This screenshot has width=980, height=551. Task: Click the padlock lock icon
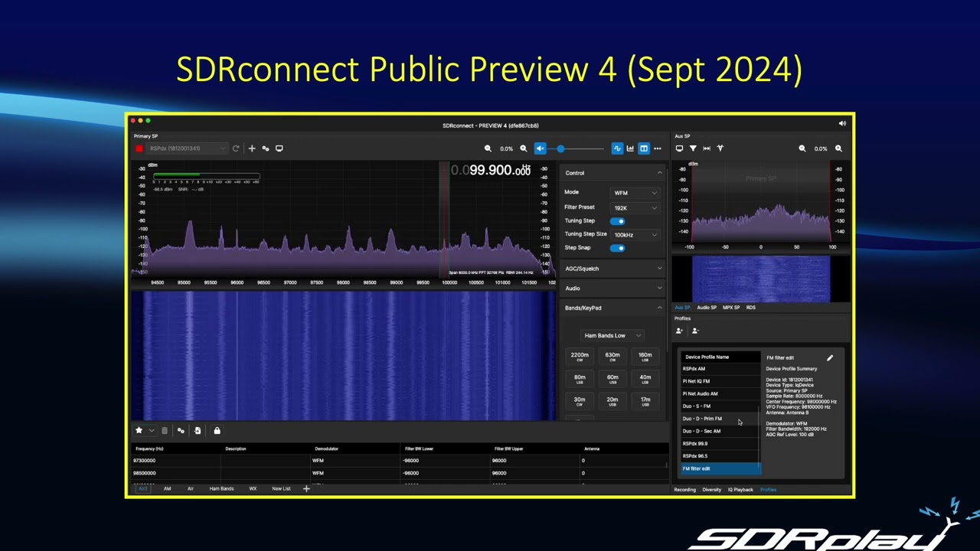click(217, 431)
